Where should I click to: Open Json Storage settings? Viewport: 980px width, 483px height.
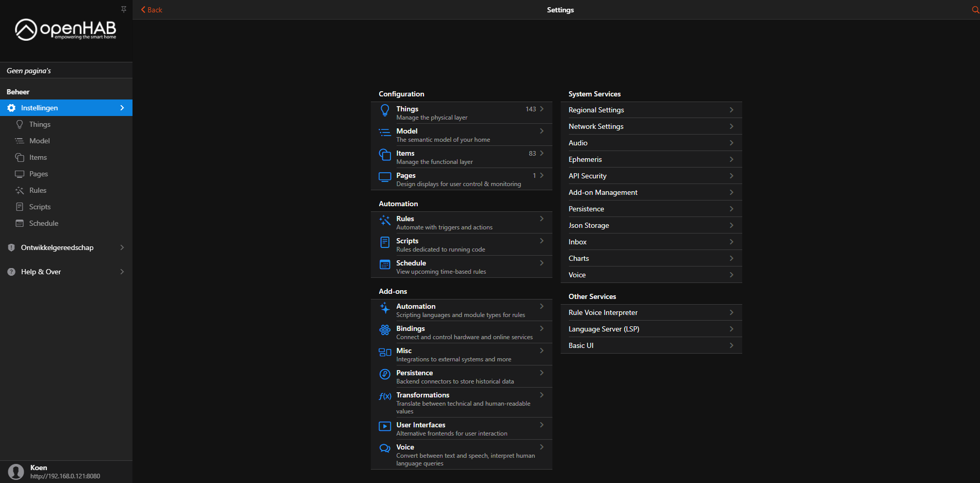click(651, 225)
